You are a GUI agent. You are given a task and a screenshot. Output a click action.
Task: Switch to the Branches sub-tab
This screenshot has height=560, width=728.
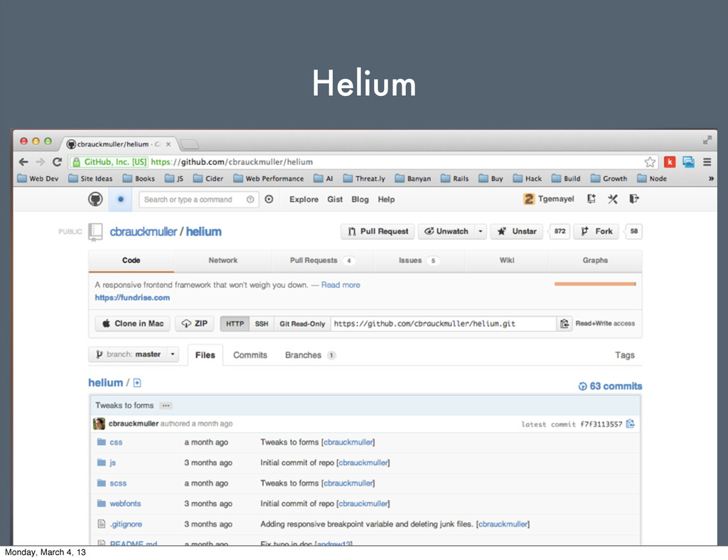310,355
